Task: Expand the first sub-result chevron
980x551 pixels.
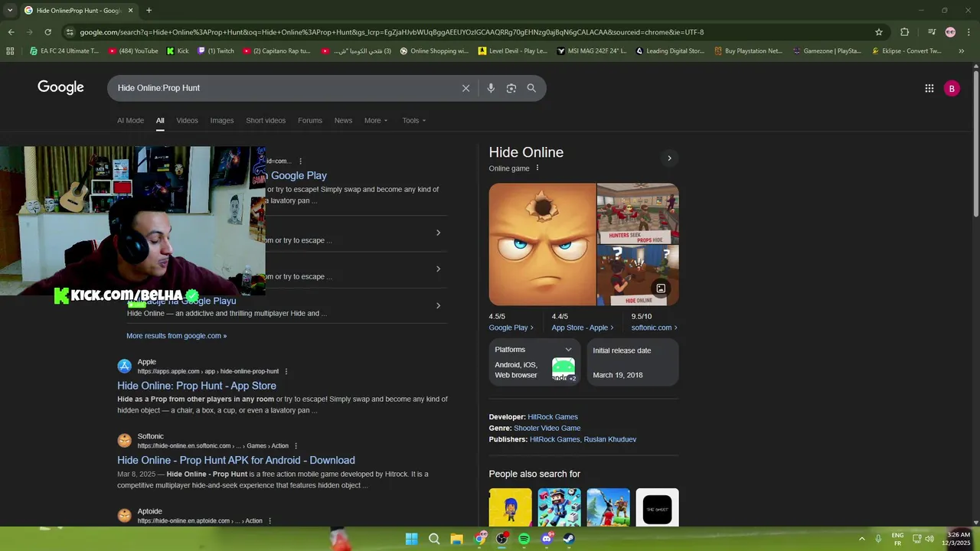Action: point(438,233)
